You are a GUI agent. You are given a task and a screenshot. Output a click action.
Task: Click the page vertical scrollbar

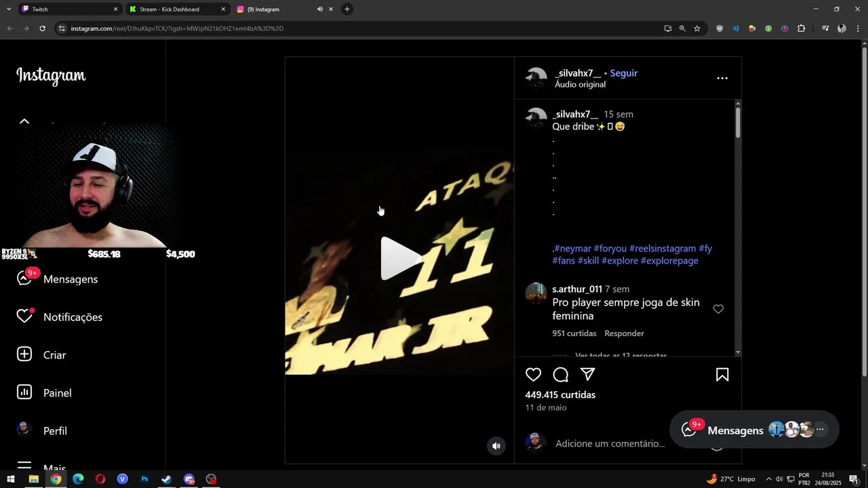864,210
